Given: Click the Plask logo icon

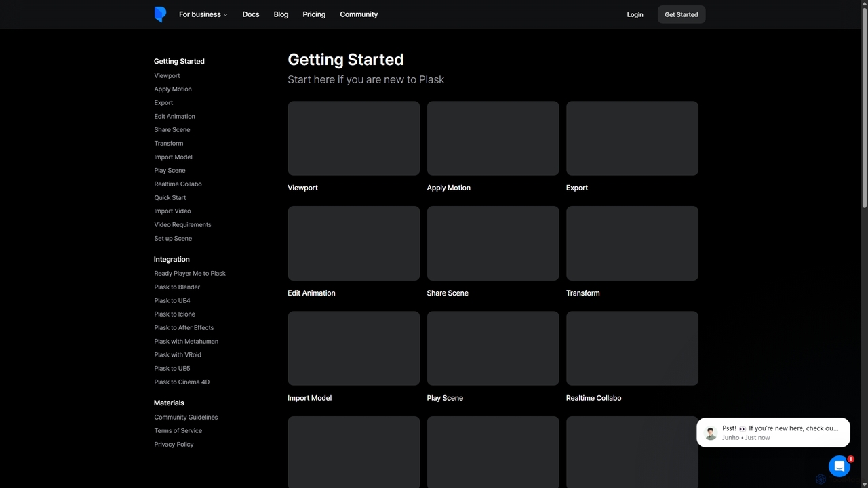Looking at the screenshot, I should tap(160, 14).
